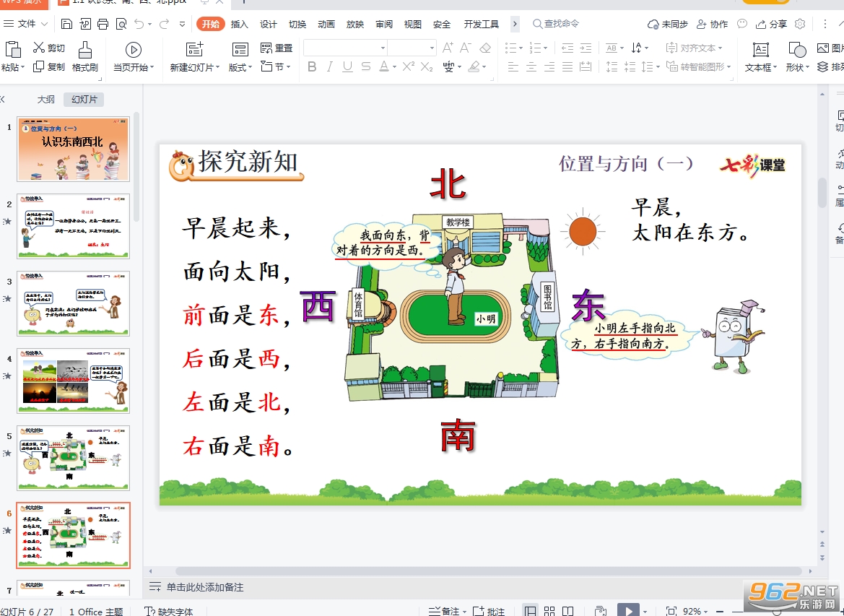Select the Format Painter (格式刷) icon

click(x=85, y=50)
